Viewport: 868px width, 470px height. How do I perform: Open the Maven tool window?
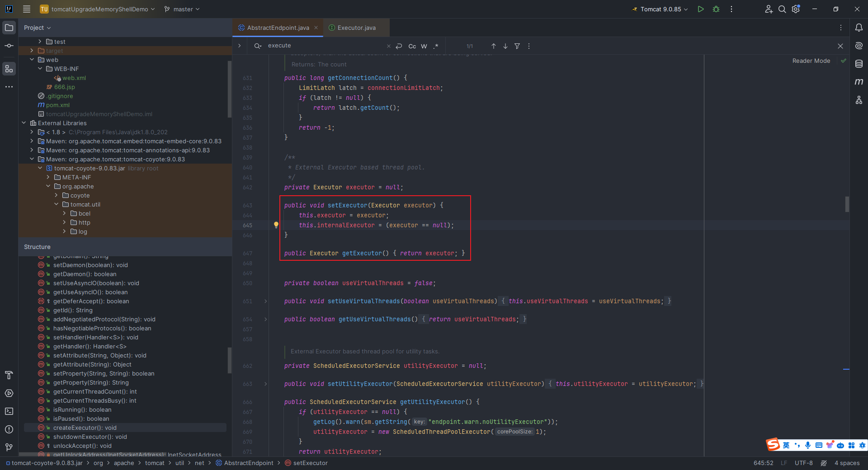click(859, 82)
